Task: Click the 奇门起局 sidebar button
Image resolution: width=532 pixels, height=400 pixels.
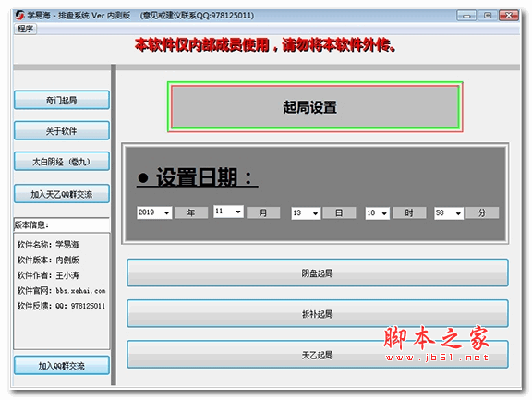Action: 62,100
